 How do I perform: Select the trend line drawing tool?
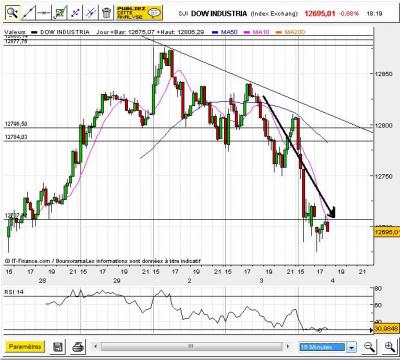29,13
